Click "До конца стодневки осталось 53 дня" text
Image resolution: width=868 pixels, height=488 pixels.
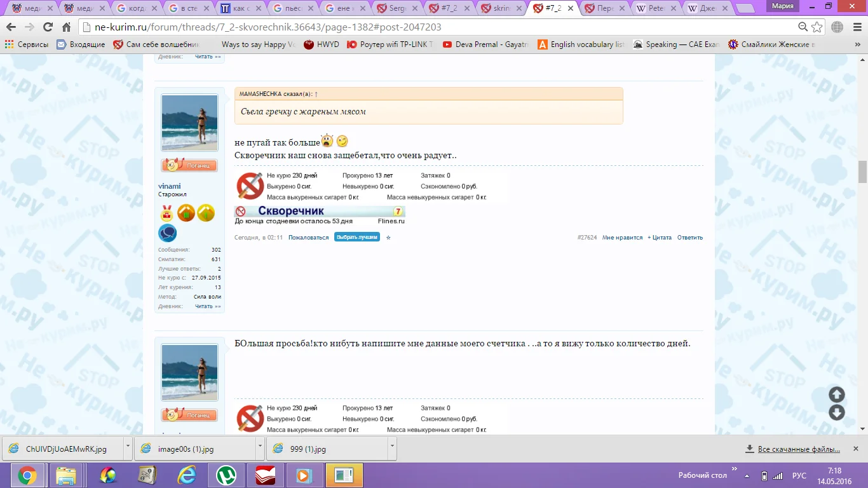click(x=294, y=221)
